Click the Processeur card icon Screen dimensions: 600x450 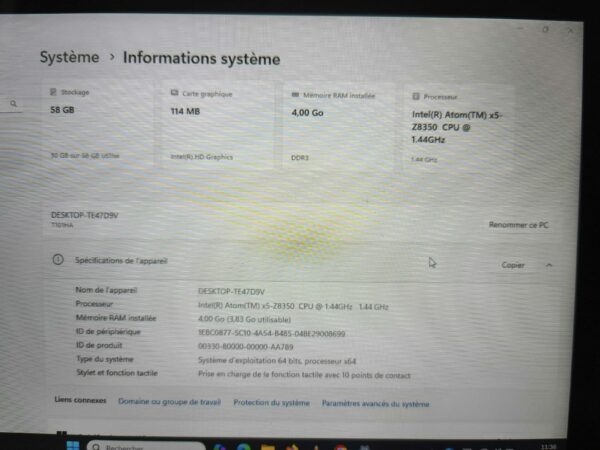coord(416,96)
